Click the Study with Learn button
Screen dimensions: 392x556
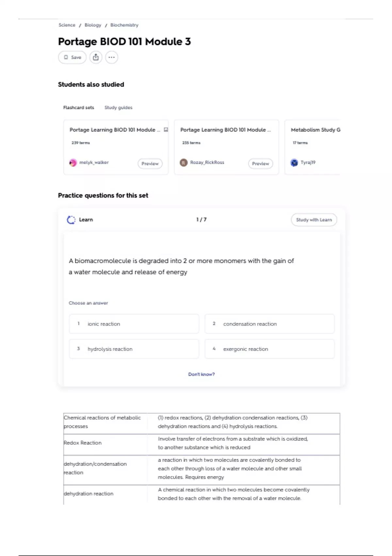click(314, 220)
